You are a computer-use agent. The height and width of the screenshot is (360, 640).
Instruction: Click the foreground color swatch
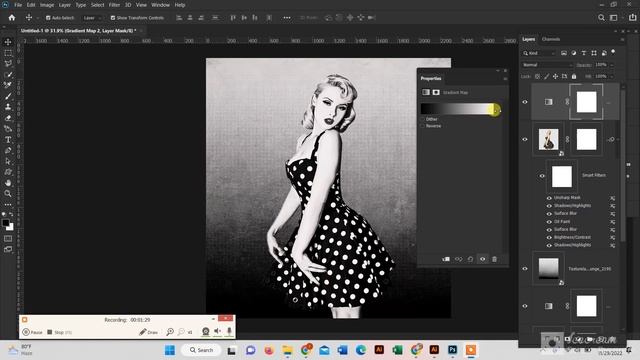pos(5,223)
